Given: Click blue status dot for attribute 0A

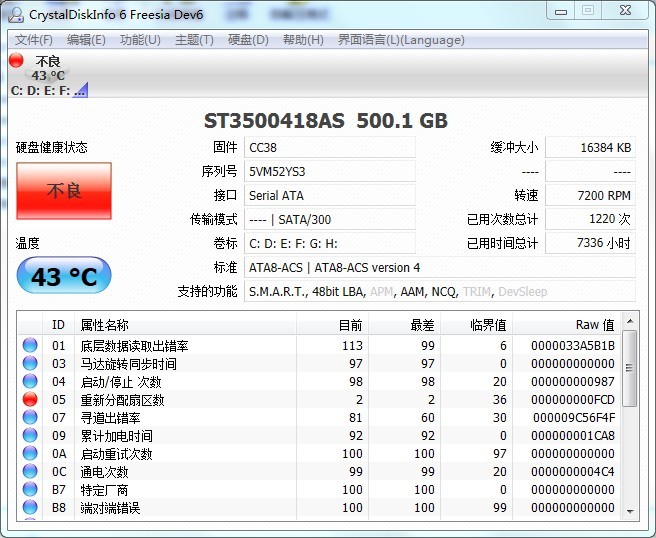Looking at the screenshot, I should 30,453.
